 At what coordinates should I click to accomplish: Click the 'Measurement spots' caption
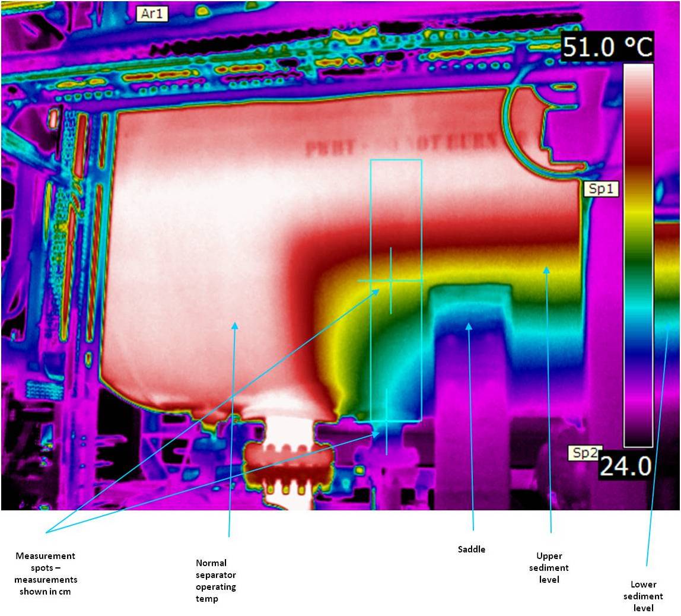[x=46, y=573]
